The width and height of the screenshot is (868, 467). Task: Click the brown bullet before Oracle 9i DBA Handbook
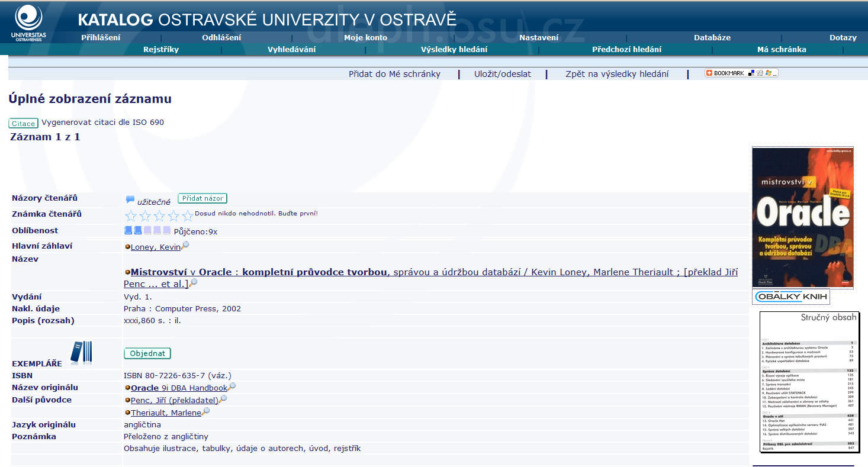(127, 388)
